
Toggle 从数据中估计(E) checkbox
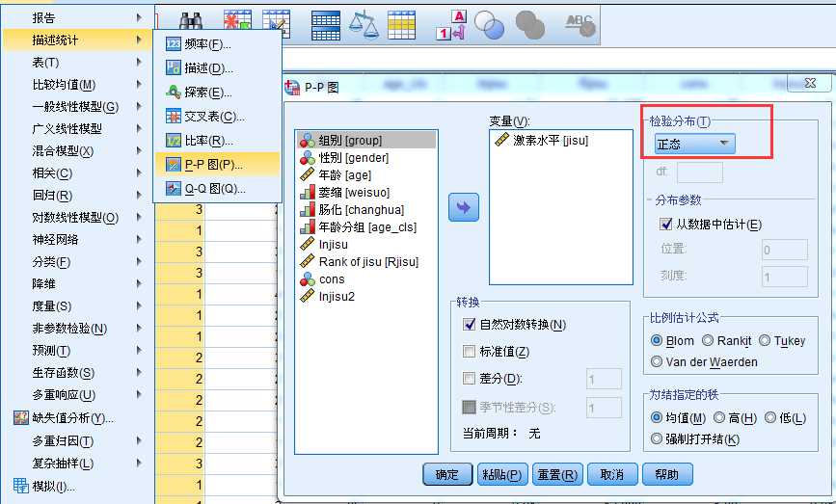[x=665, y=224]
